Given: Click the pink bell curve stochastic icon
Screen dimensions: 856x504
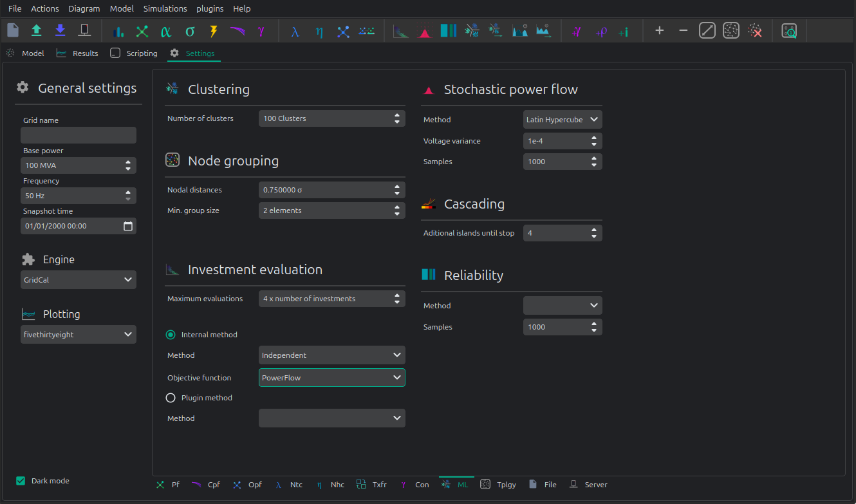Looking at the screenshot, I should click(424, 31).
